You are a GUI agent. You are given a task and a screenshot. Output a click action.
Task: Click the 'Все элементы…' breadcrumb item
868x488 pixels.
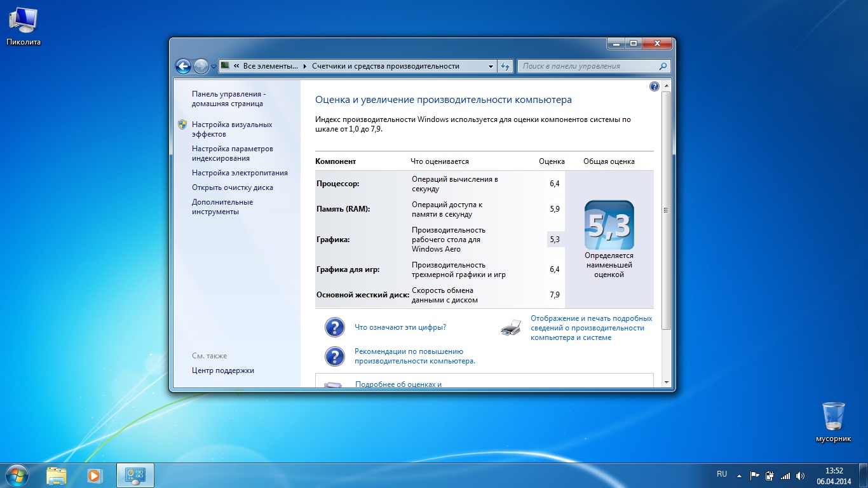[270, 66]
